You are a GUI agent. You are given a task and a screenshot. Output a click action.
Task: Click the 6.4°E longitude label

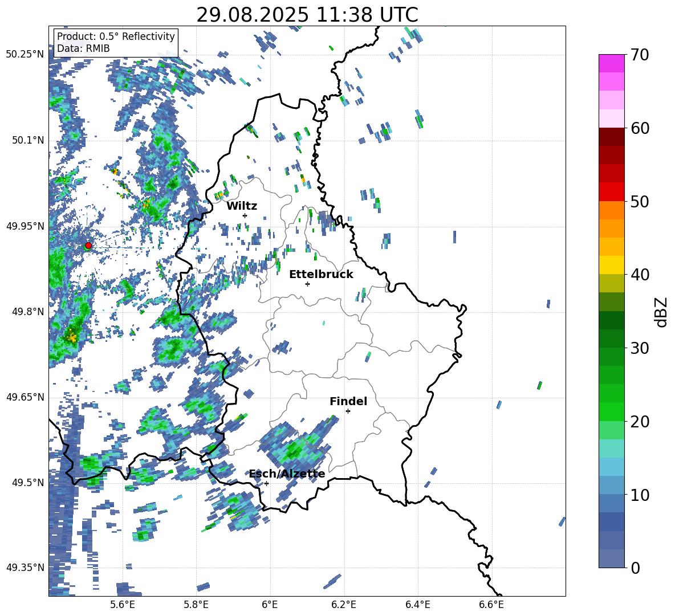point(417,605)
